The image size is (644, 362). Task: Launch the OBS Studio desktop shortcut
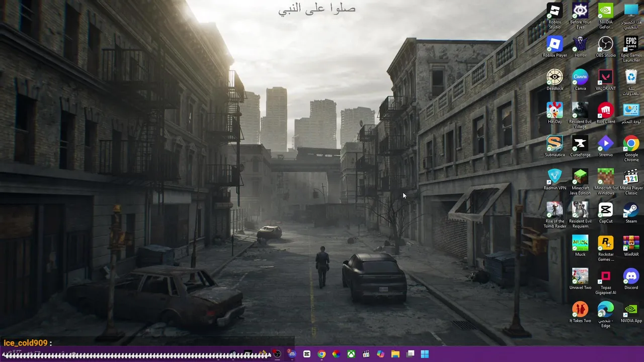(x=606, y=47)
